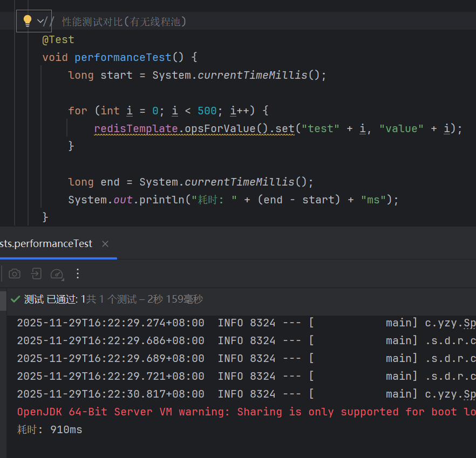This screenshot has height=458, width=476.
Task: Click the comment '性能测试对比(有无线程池)'
Action: [x=124, y=22]
